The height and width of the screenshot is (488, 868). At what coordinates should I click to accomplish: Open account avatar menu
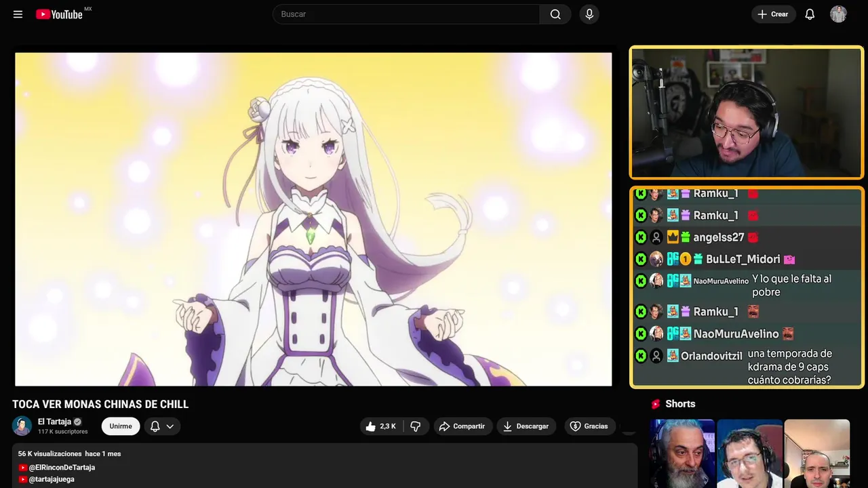point(839,14)
